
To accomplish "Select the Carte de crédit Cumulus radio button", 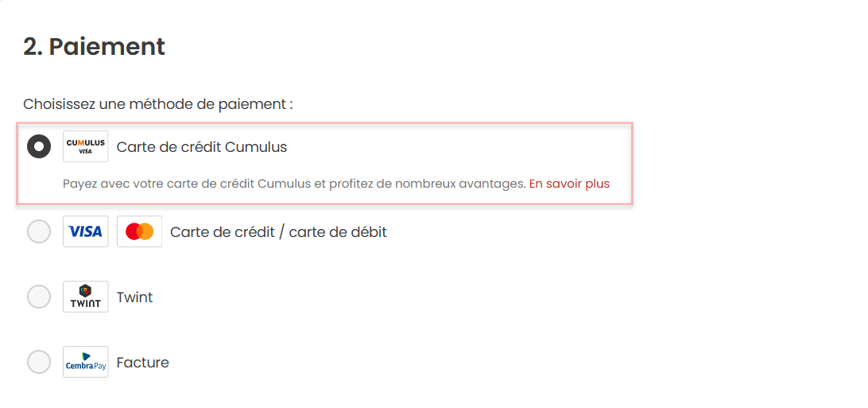I will tap(39, 146).
